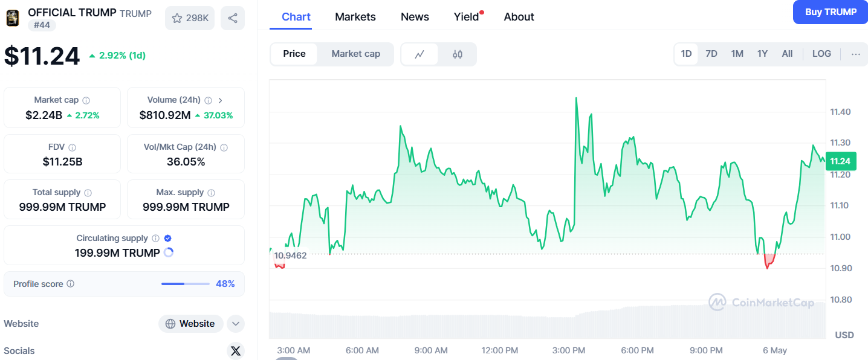Show info icon next to Max. supply

pos(211,193)
